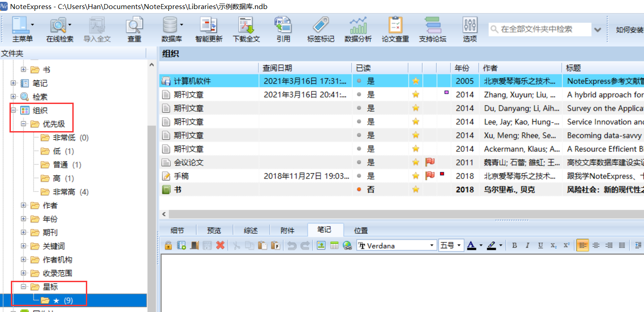Click the red X delete note icon
Screen dimensions: 644x312
pyautogui.click(x=220, y=246)
